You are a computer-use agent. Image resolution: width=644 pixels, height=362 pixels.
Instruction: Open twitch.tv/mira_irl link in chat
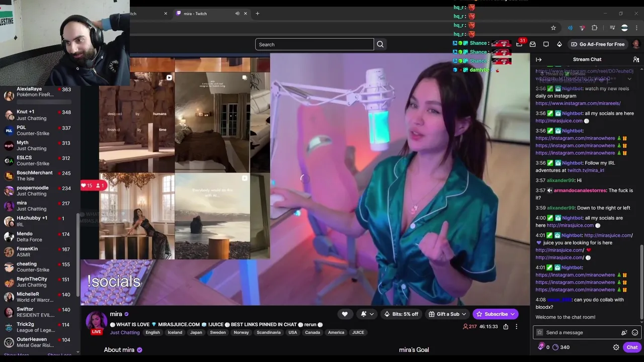click(x=586, y=170)
